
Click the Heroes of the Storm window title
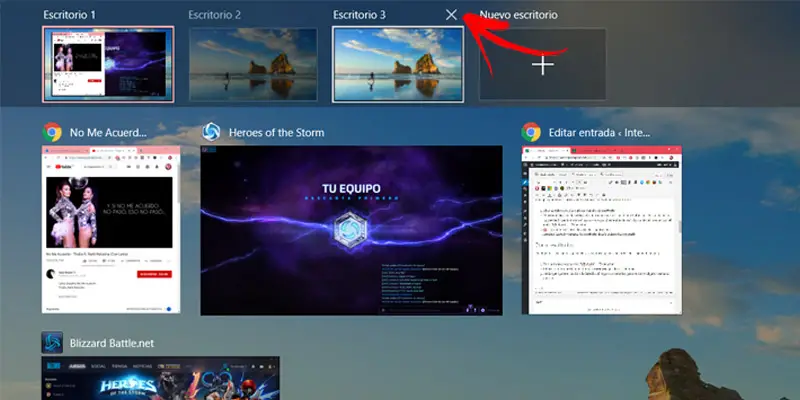point(276,133)
